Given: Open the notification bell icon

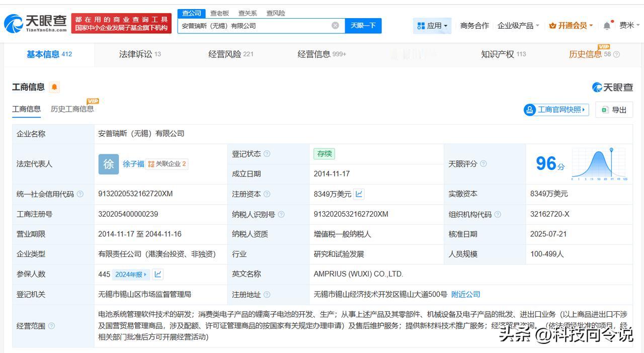Looking at the screenshot, I should (x=607, y=26).
